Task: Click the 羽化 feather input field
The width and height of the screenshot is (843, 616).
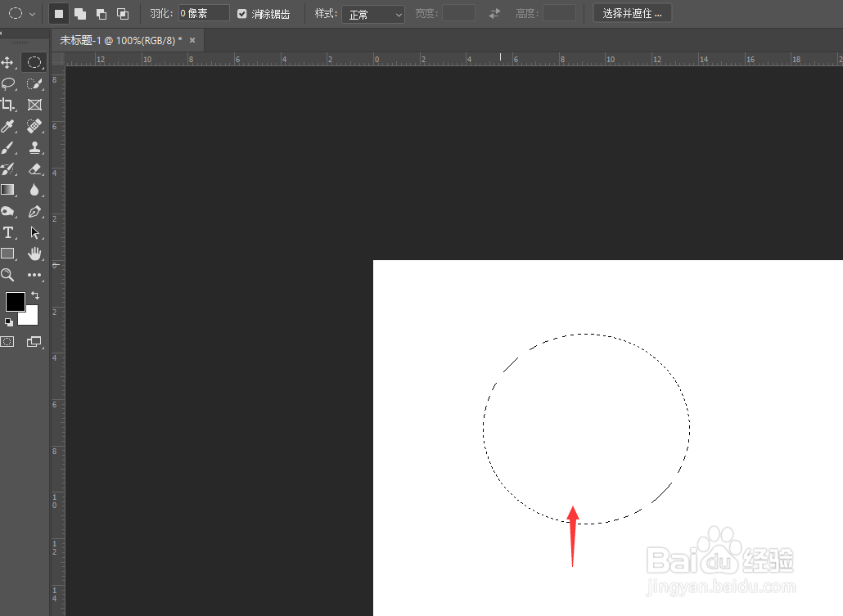Action: [x=204, y=13]
